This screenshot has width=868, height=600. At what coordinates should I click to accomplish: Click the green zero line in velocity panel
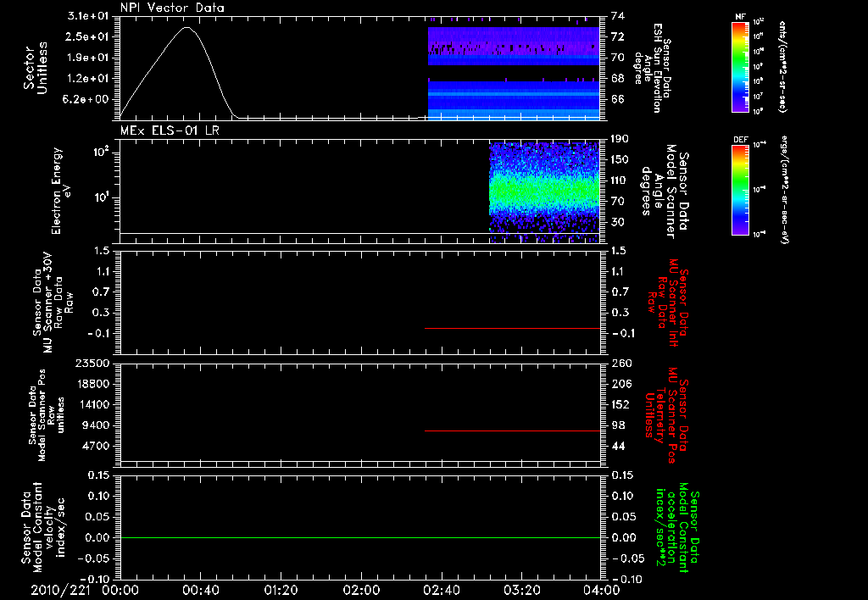pos(360,537)
